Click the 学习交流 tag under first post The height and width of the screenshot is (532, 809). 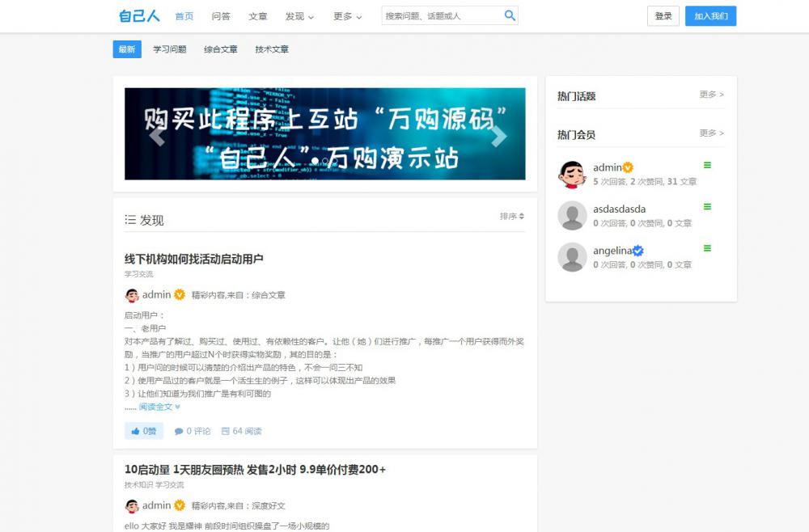(x=139, y=274)
